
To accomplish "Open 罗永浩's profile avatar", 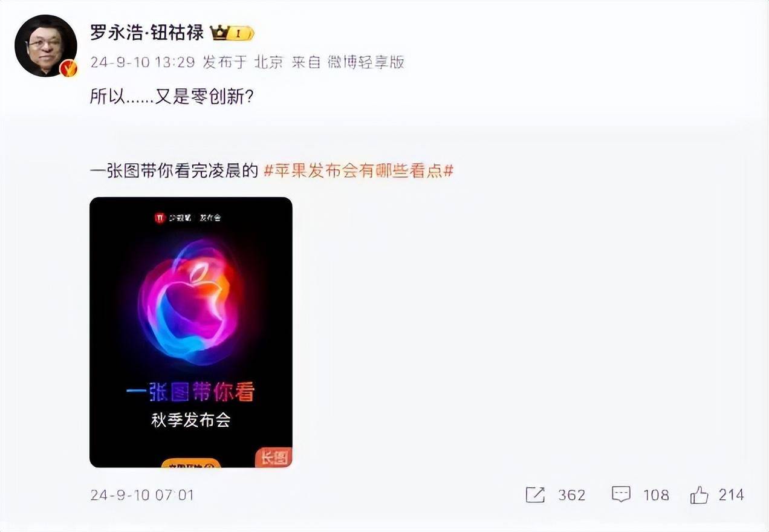I will pyautogui.click(x=46, y=46).
